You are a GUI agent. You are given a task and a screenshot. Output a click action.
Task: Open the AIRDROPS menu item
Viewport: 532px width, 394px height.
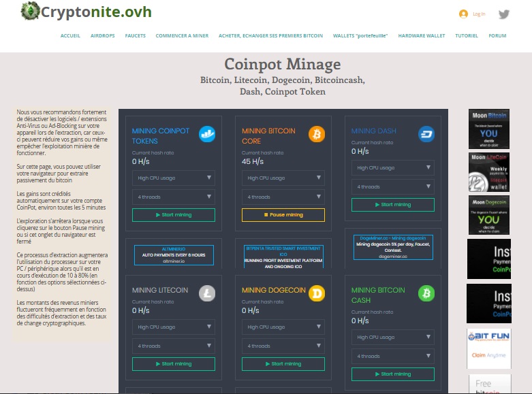pyautogui.click(x=102, y=35)
